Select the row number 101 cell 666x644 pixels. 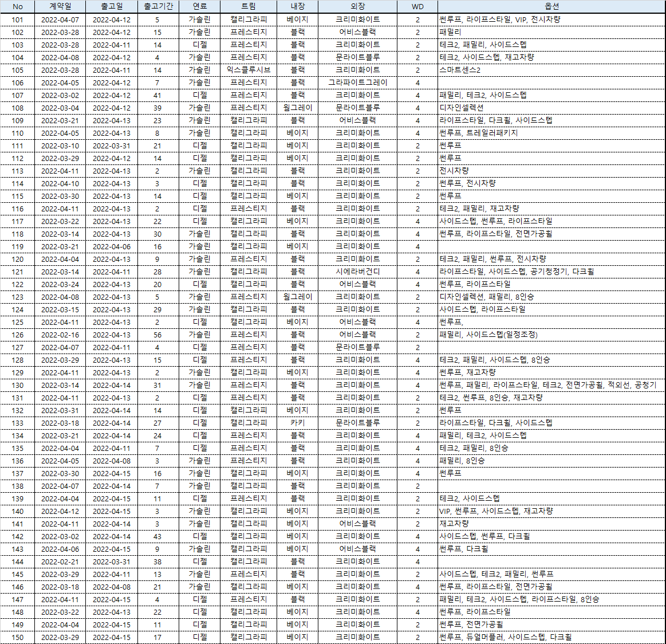coord(17,19)
